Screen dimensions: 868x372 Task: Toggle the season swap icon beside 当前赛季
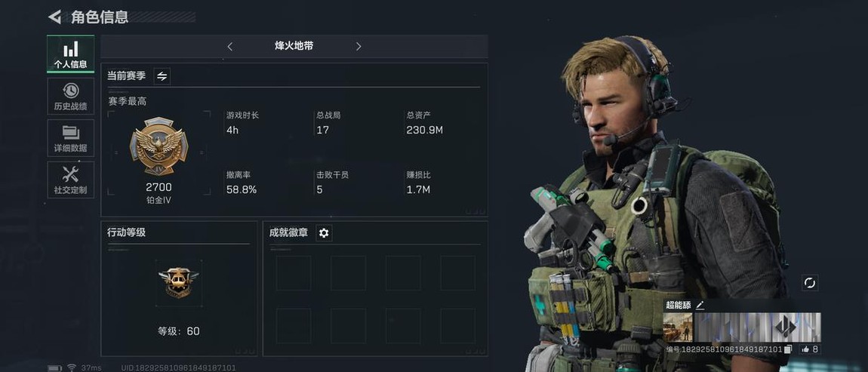click(x=162, y=76)
